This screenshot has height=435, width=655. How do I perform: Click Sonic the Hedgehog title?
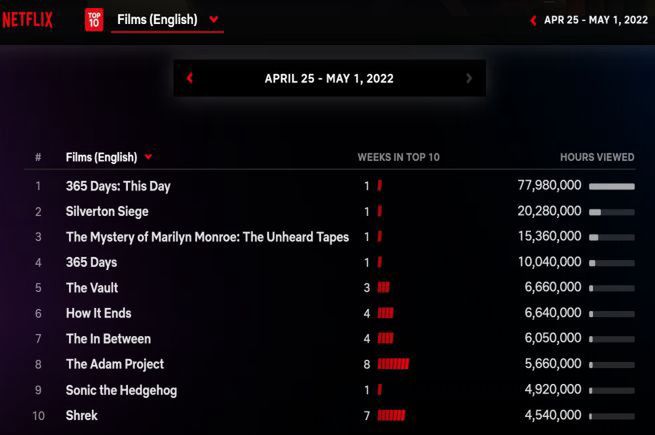121,390
